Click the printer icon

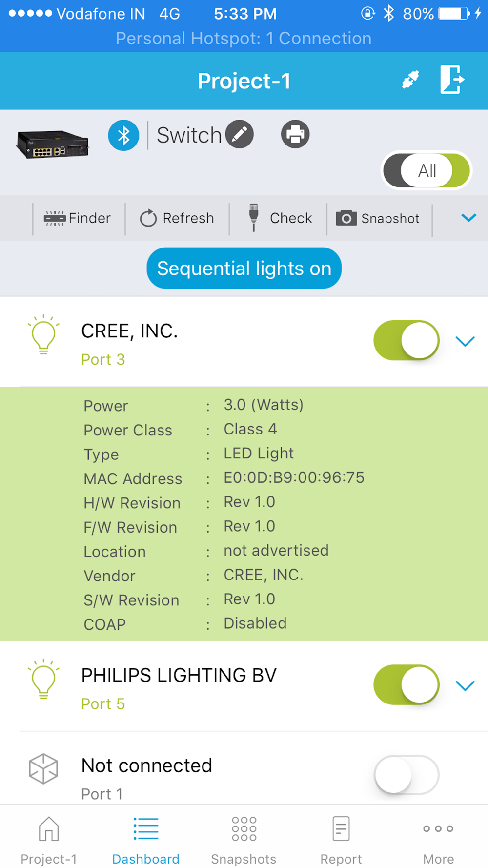click(x=295, y=134)
